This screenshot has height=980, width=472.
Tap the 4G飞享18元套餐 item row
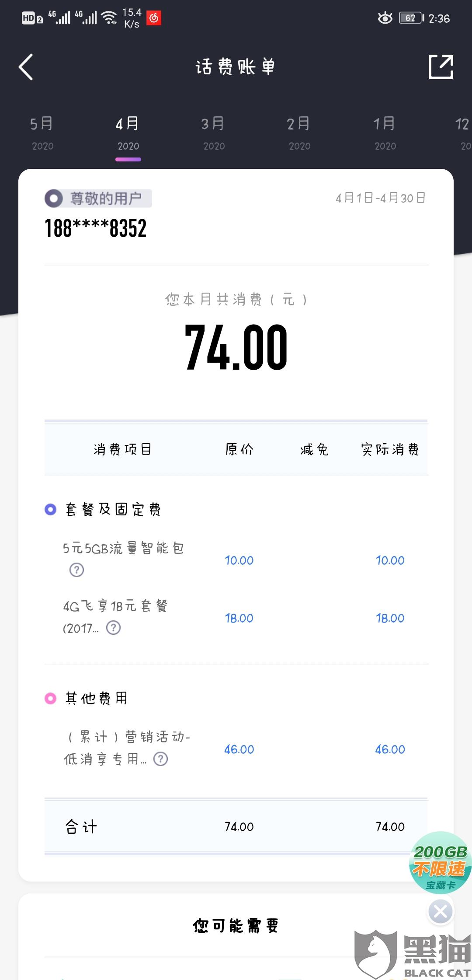point(236,617)
